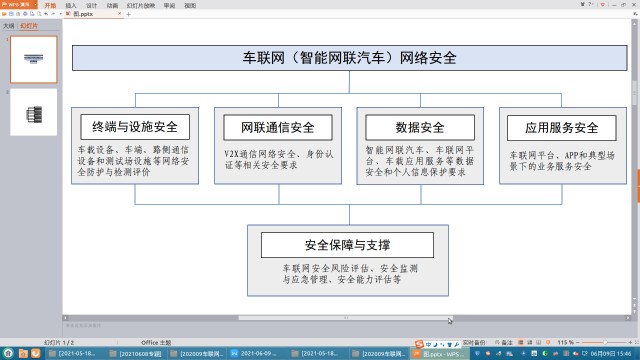
Task: Click the shield icon in system tray
Action: tap(477, 353)
